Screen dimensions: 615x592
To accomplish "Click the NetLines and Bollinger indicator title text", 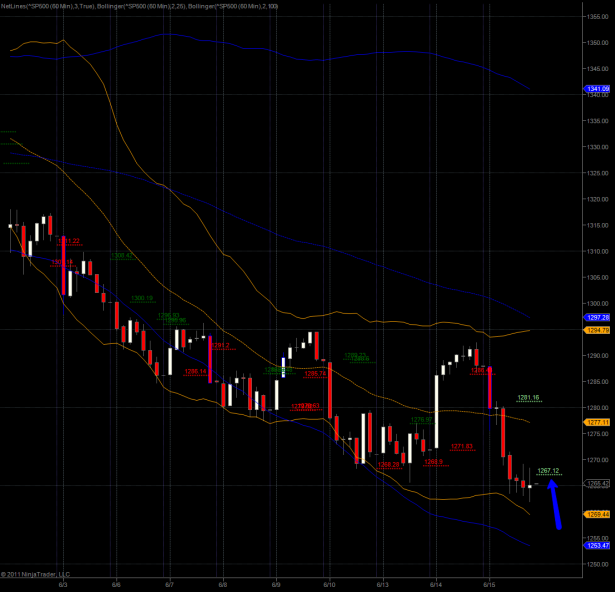I will tap(138, 6).
